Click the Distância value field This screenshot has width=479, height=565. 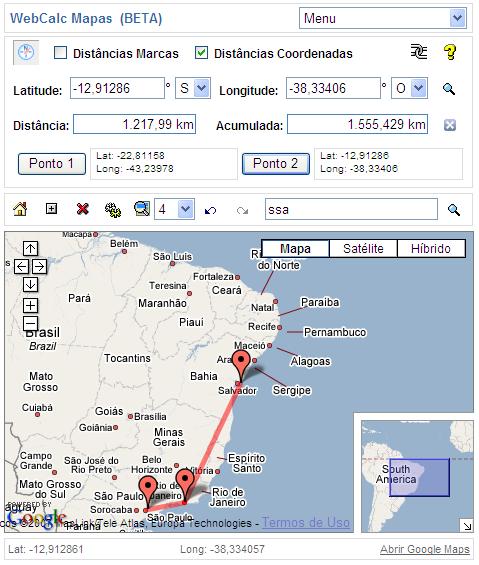[x=134, y=124]
